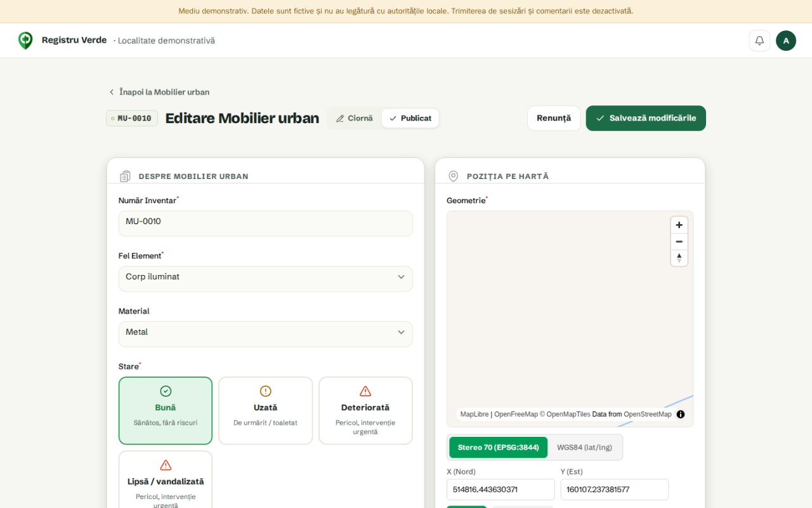Viewport: 812px width, 508px height.
Task: Set status to Publicat
Action: pyautogui.click(x=410, y=118)
